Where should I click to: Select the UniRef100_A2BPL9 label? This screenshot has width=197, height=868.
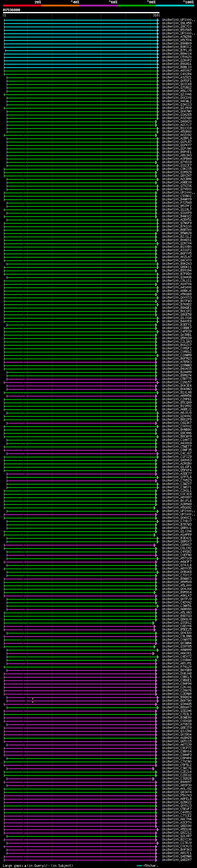point(177,139)
